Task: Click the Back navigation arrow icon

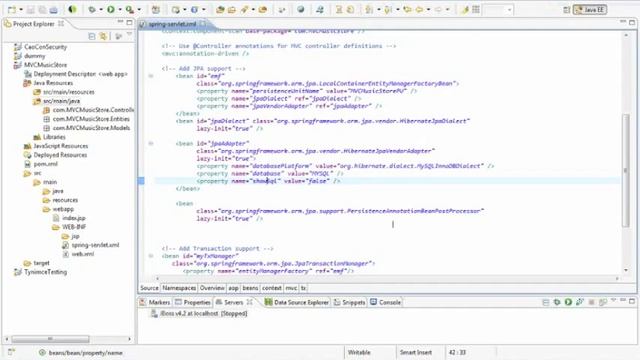Action: (x=419, y=9)
